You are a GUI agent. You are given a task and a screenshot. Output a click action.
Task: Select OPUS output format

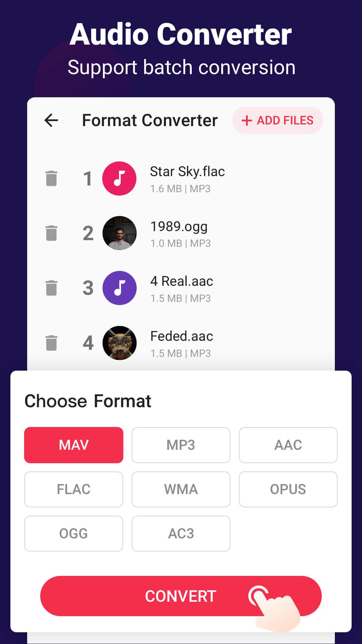click(x=288, y=489)
